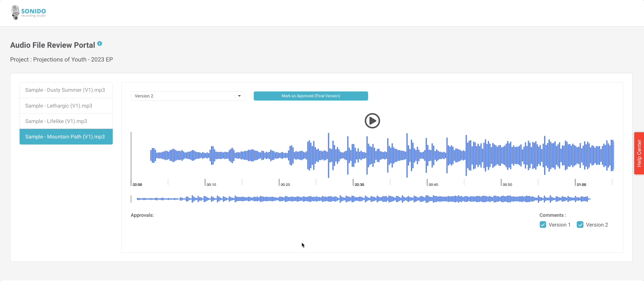Open the Version 2 dropdown

click(x=183, y=96)
